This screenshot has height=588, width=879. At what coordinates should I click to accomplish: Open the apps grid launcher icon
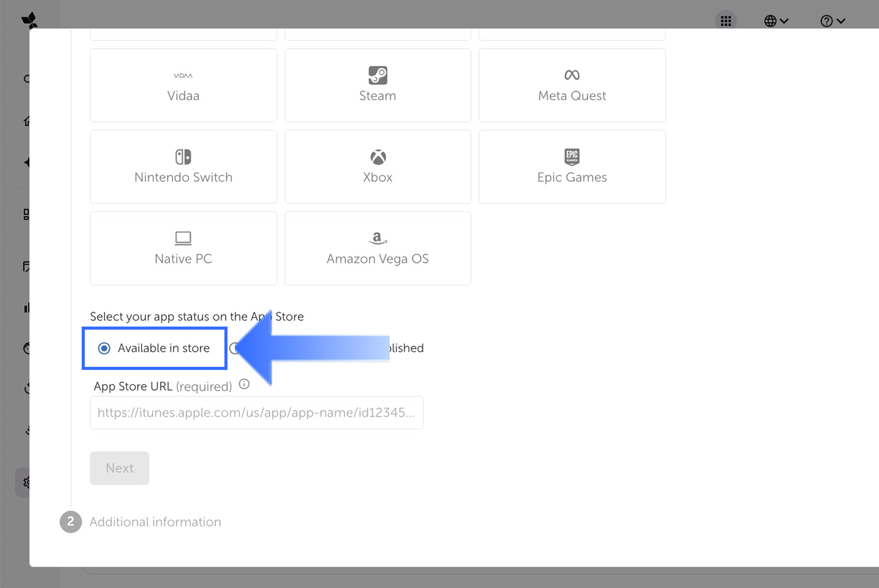click(725, 21)
